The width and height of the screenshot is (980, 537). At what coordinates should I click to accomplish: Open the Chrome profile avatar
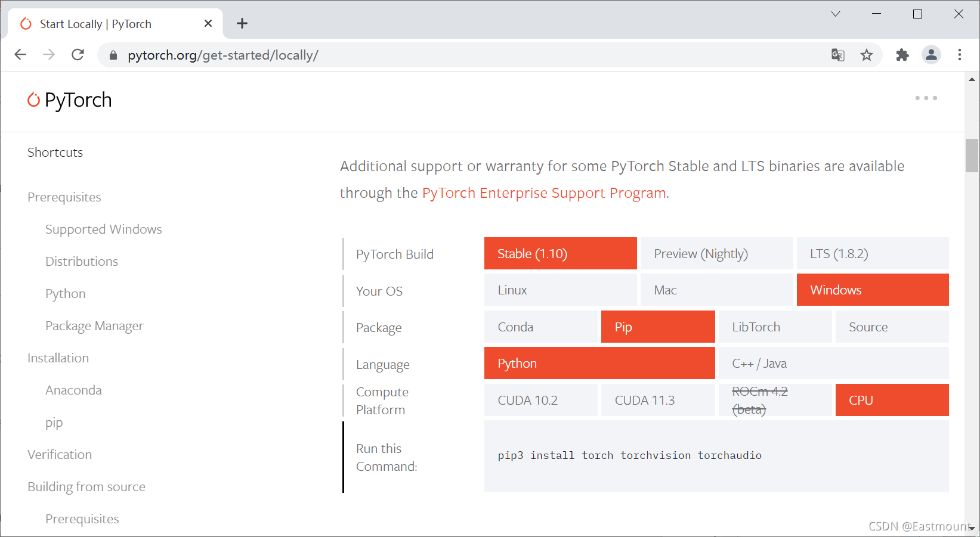click(x=931, y=55)
